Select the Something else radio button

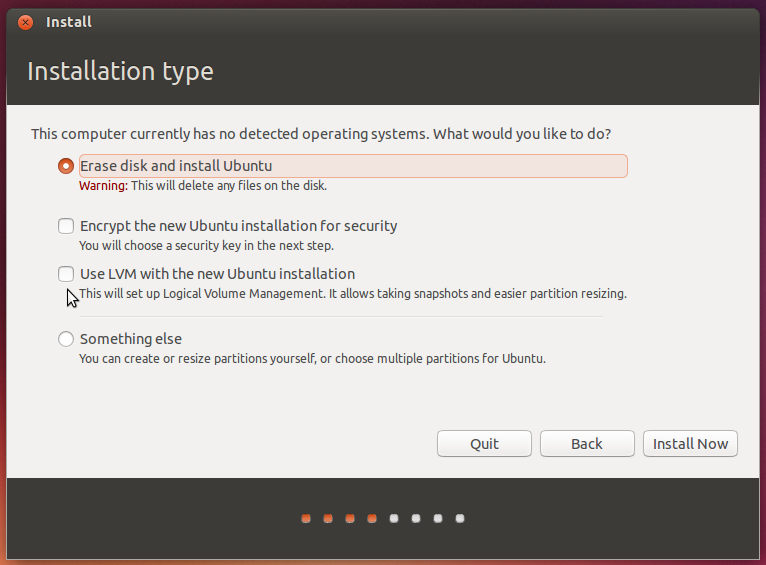[x=66, y=339]
